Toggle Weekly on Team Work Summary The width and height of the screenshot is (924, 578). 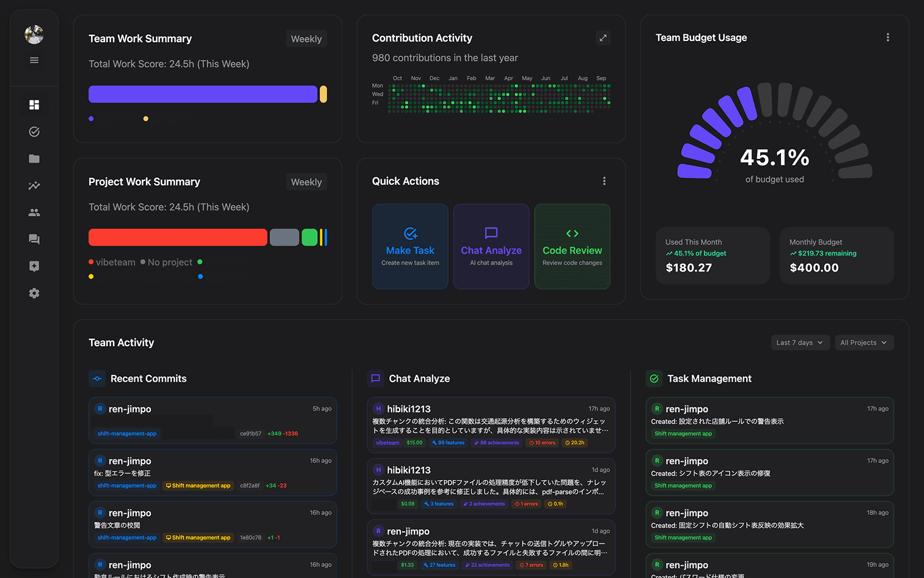pyautogui.click(x=306, y=39)
